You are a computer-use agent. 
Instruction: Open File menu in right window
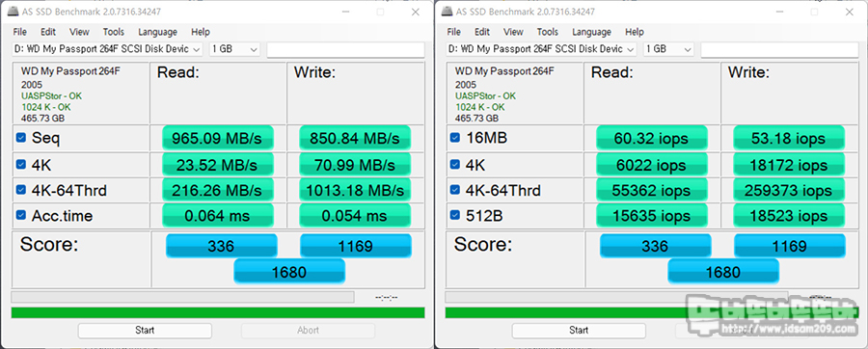454,32
